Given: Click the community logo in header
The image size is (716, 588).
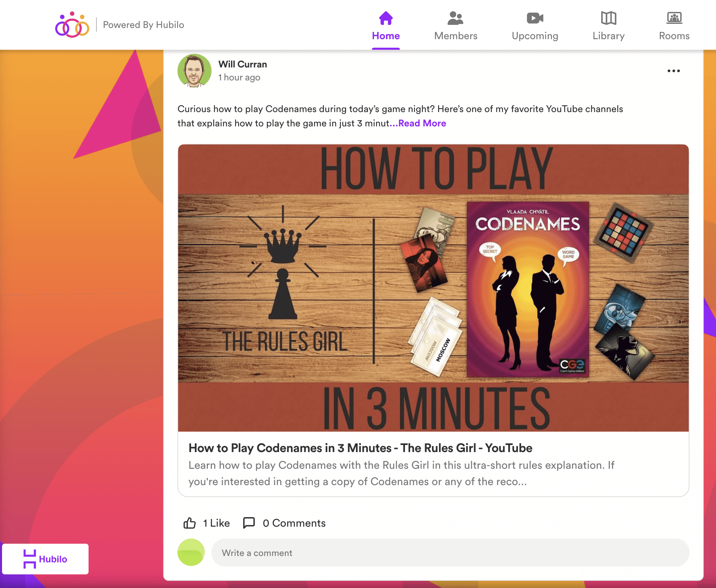Looking at the screenshot, I should pos(72,25).
